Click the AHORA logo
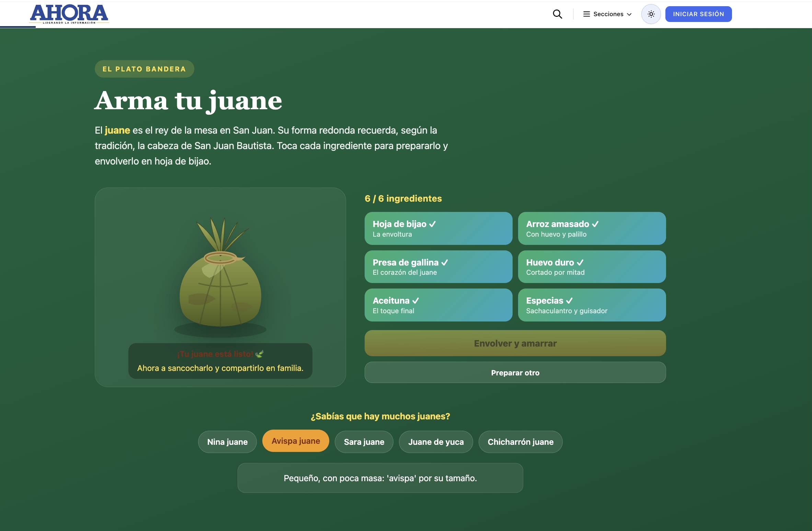 [x=69, y=14]
